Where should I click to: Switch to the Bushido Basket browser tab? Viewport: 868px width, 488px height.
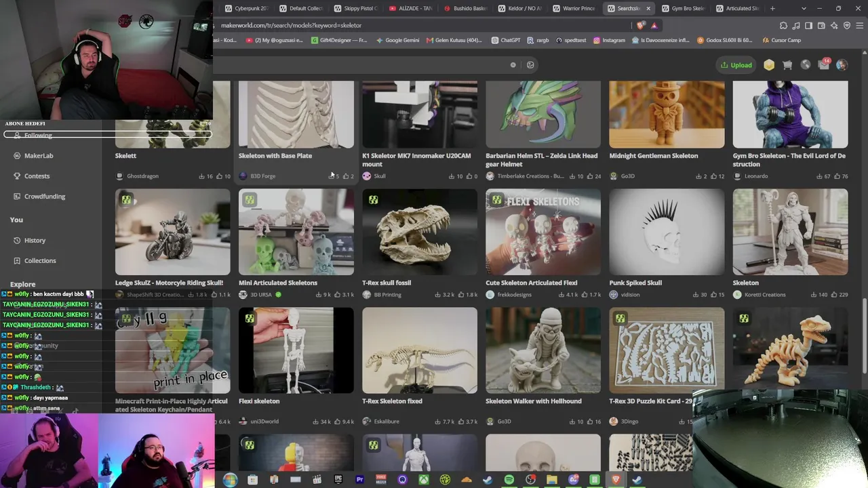coord(465,9)
